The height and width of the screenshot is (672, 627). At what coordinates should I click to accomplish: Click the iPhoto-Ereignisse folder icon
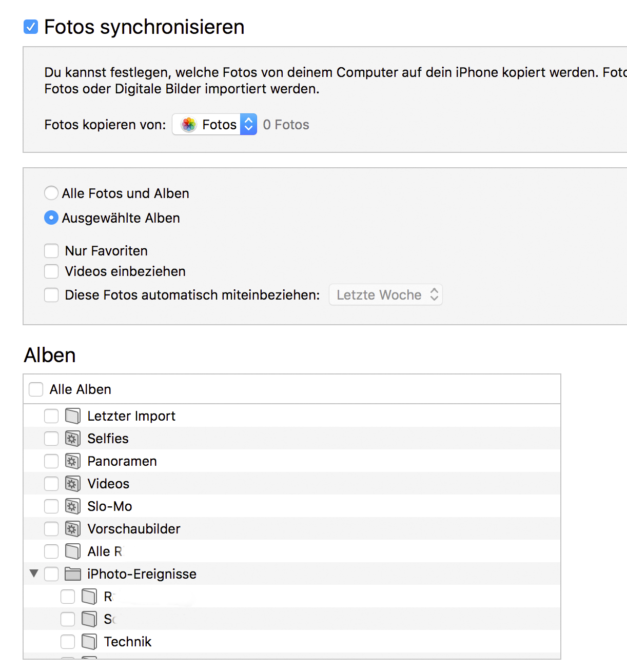click(x=73, y=574)
